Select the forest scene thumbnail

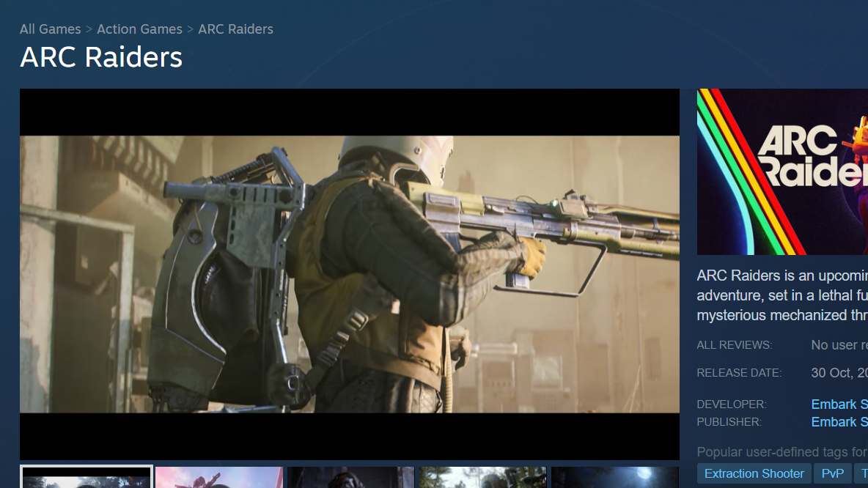click(482, 478)
